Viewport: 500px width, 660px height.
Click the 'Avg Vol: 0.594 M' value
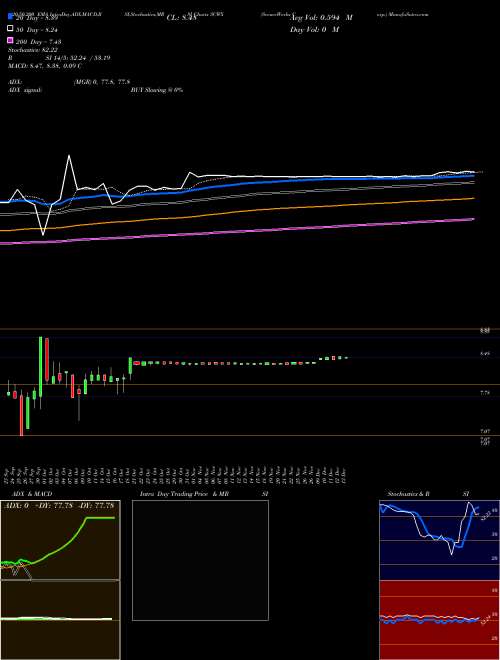click(321, 18)
